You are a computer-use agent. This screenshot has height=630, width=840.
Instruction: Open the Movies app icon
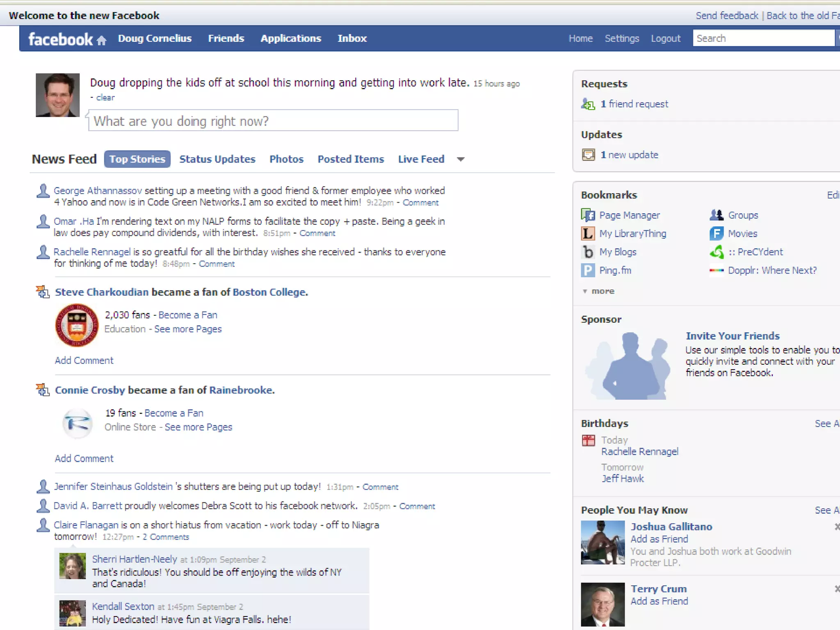tap(717, 233)
